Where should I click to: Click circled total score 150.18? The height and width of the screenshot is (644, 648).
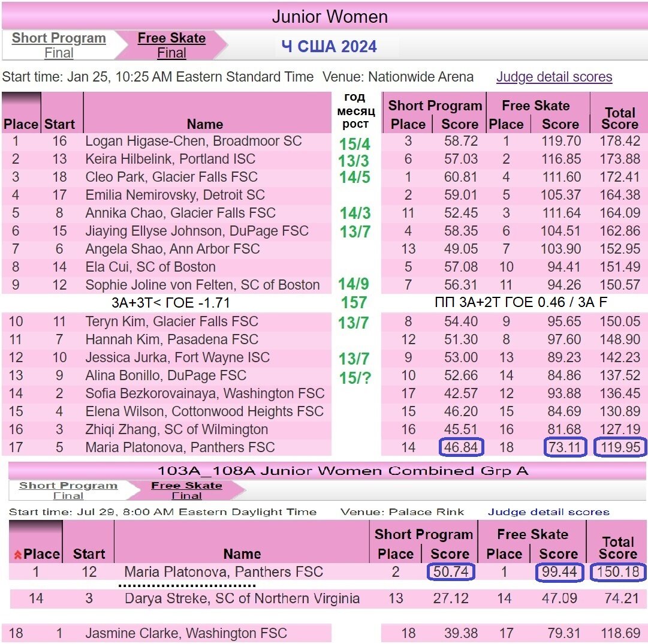click(x=618, y=572)
